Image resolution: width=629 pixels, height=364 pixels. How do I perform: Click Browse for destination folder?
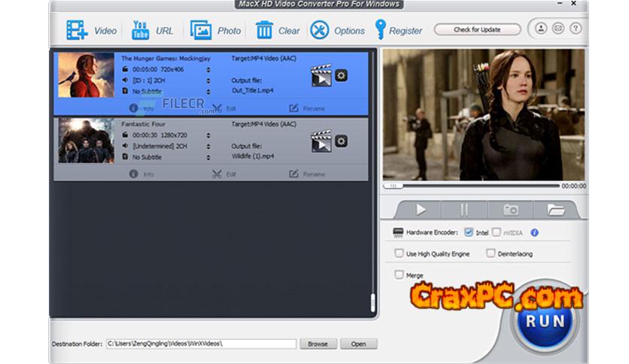tap(318, 344)
